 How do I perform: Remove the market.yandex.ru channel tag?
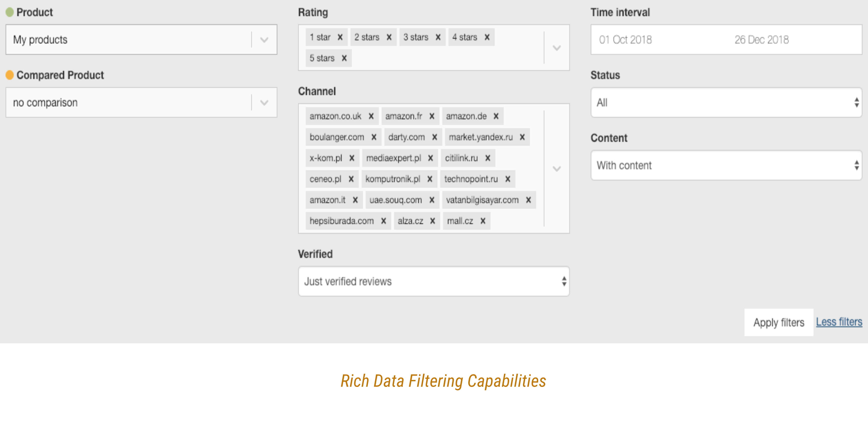(x=522, y=137)
